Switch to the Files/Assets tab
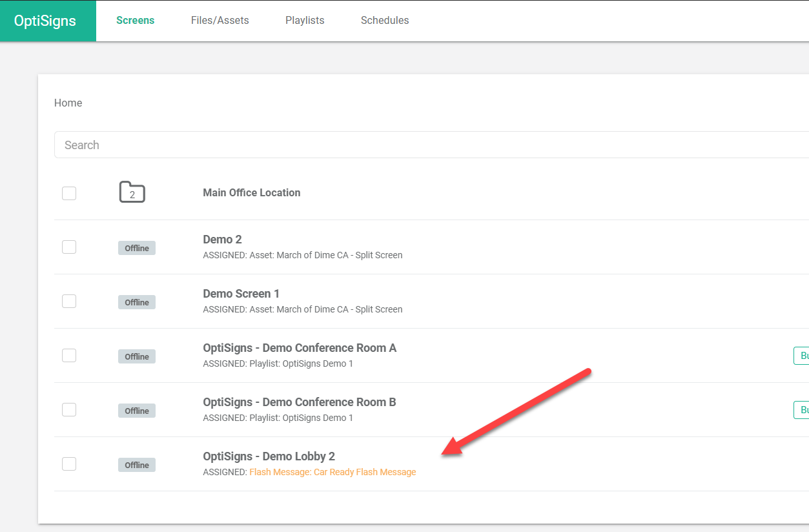The width and height of the screenshot is (809, 532). 220,21
